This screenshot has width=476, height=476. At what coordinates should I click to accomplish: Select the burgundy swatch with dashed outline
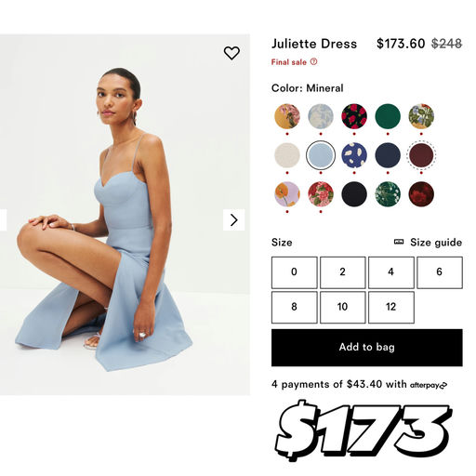pos(421,155)
